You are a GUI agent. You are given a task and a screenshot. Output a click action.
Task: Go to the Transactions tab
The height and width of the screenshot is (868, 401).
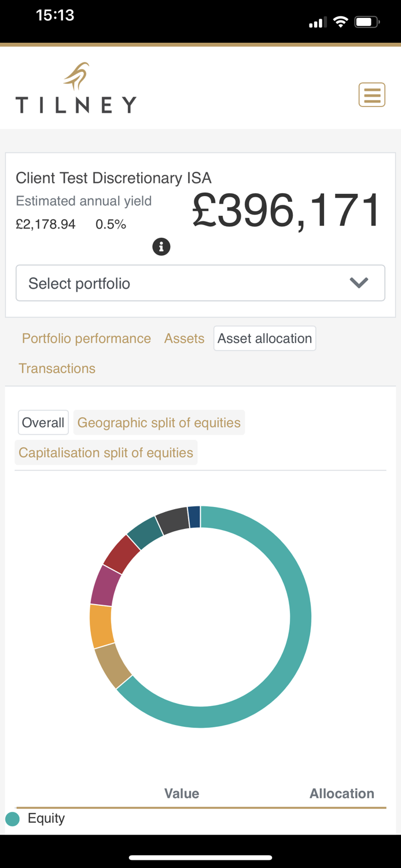coord(57,369)
